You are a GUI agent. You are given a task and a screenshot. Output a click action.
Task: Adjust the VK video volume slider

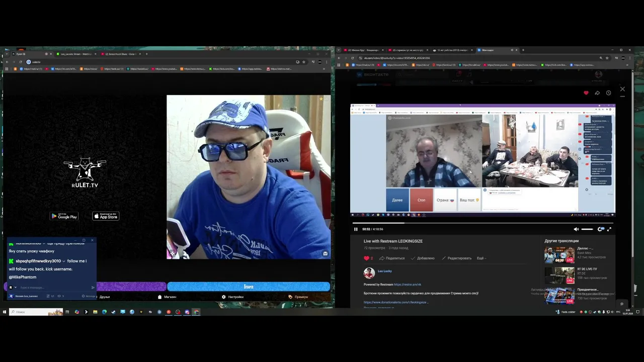tap(587, 229)
